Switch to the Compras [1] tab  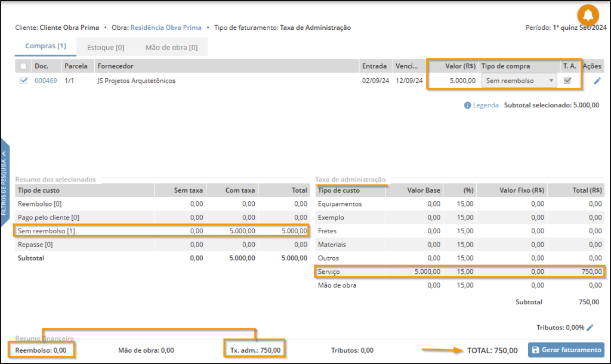coord(45,46)
